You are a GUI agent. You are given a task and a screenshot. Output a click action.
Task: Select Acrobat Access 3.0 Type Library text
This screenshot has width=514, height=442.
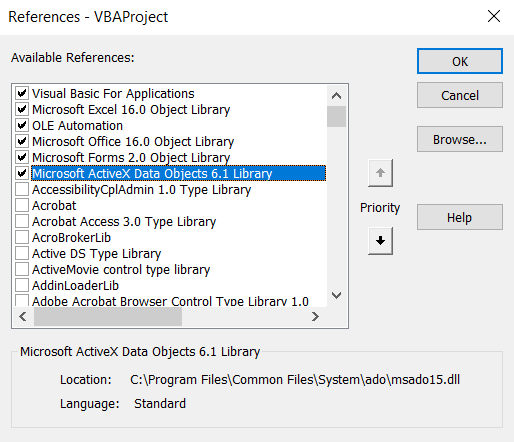tap(124, 222)
